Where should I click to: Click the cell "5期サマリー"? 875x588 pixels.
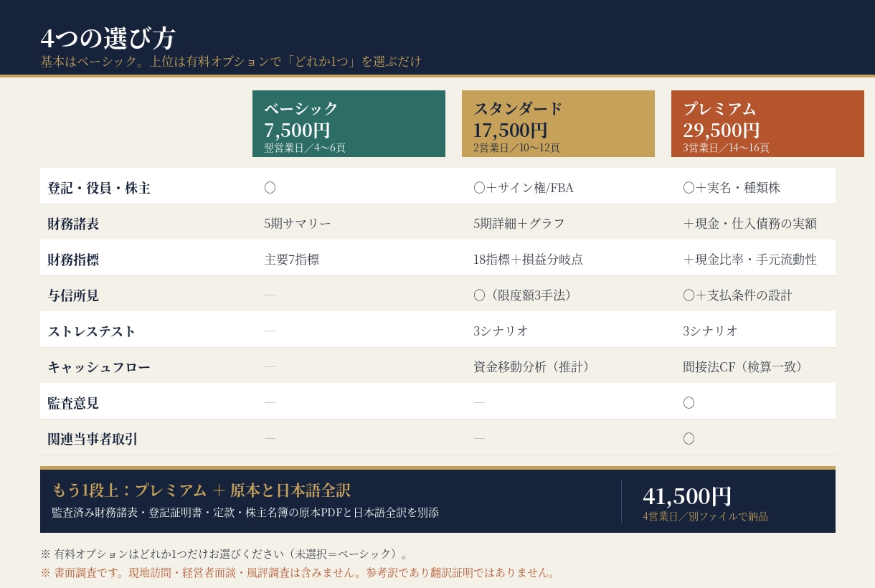tap(298, 224)
